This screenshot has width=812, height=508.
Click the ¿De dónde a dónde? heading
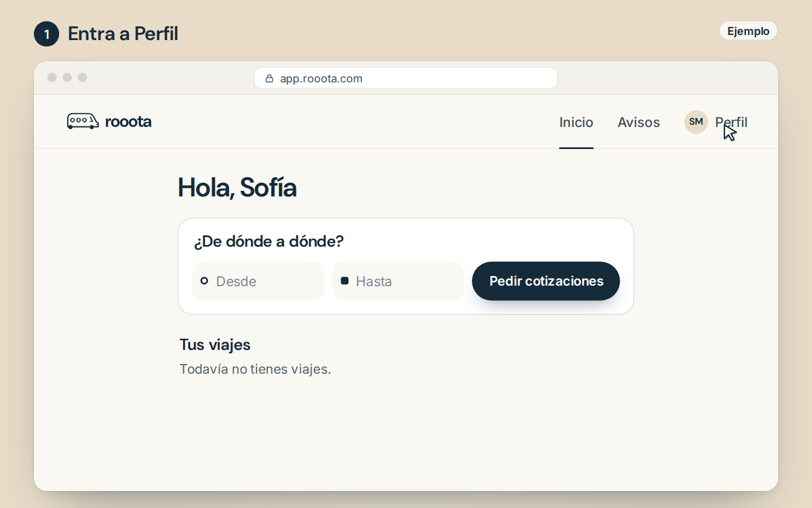pyautogui.click(x=269, y=242)
